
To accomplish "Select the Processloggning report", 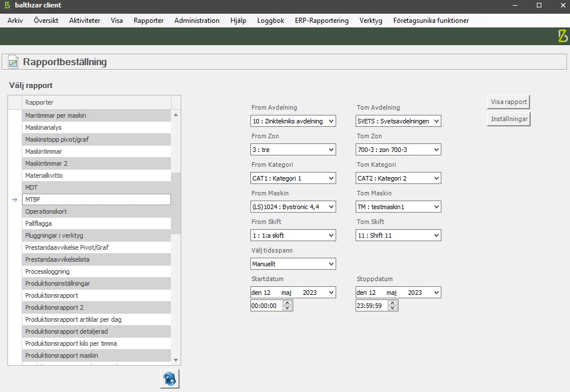I will point(96,271).
